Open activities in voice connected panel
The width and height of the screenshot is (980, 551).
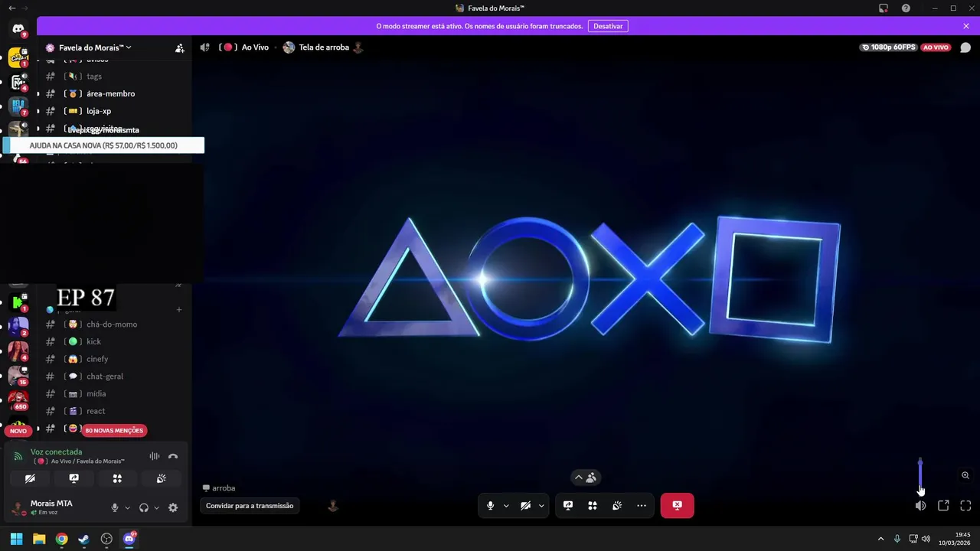tap(117, 478)
